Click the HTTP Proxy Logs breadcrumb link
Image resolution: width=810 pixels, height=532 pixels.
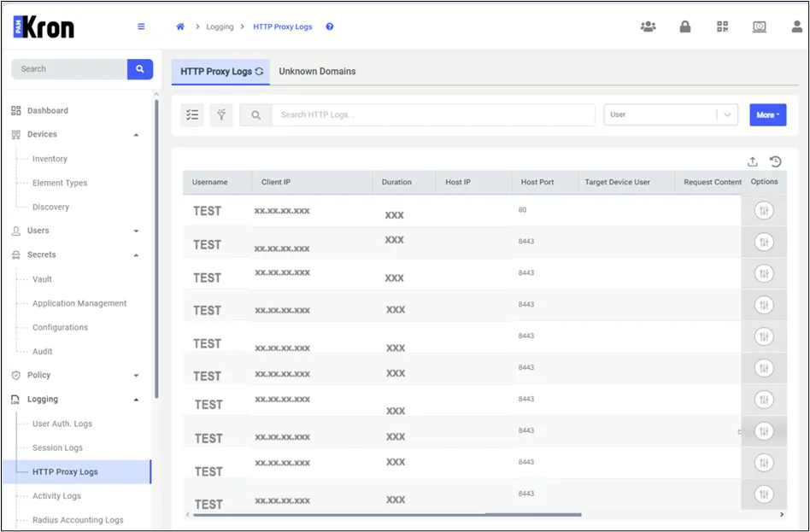click(283, 26)
